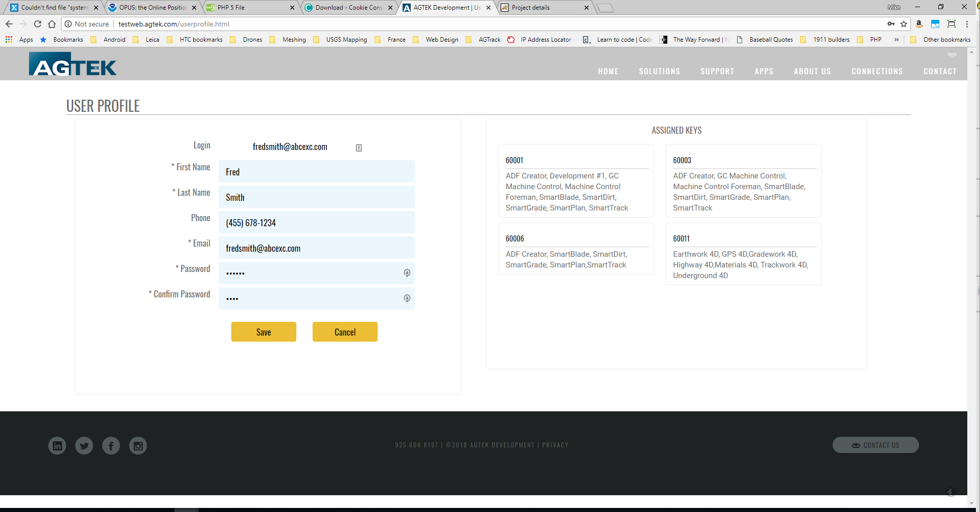The height and width of the screenshot is (512, 980).
Task: Toggle Confirm Password reveal icon
Action: click(x=407, y=298)
